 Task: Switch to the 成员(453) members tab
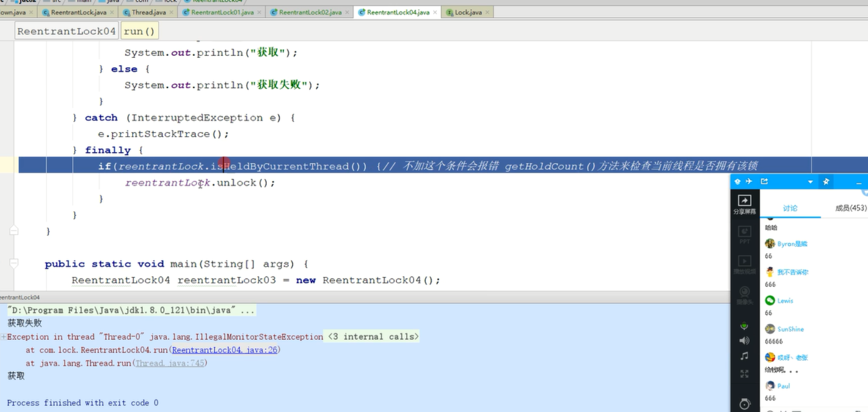[x=850, y=208]
